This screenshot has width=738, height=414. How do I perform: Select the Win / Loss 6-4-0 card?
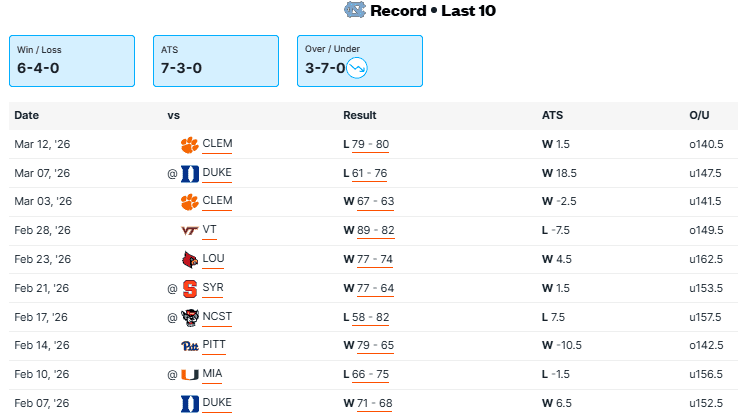click(72, 61)
